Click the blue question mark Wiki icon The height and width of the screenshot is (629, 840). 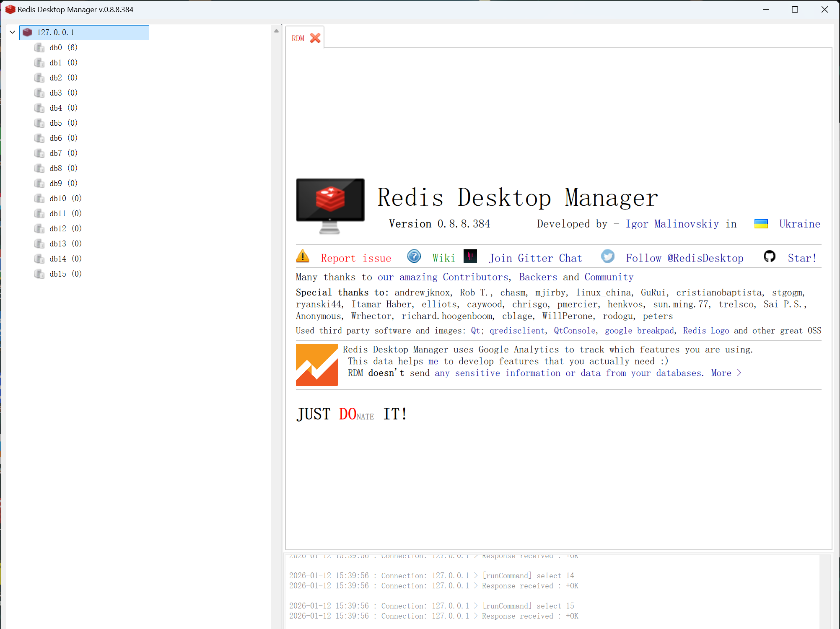(414, 256)
